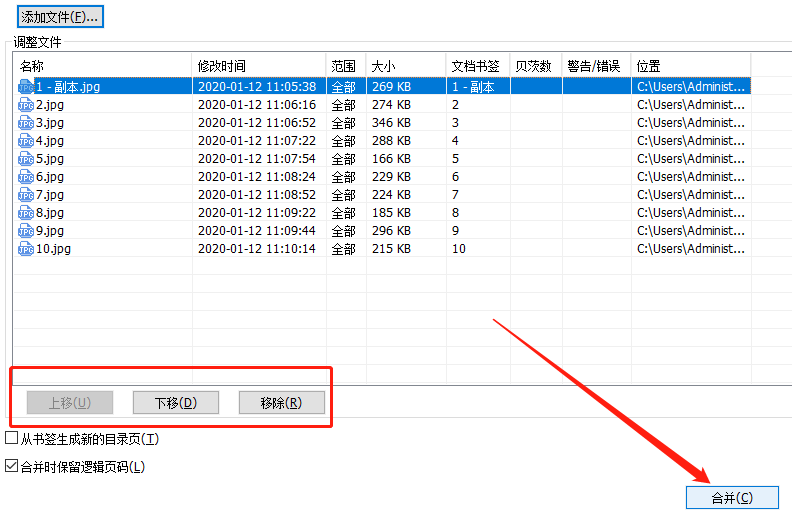
Task: Select the file name 10.jpg
Action: click(x=53, y=249)
